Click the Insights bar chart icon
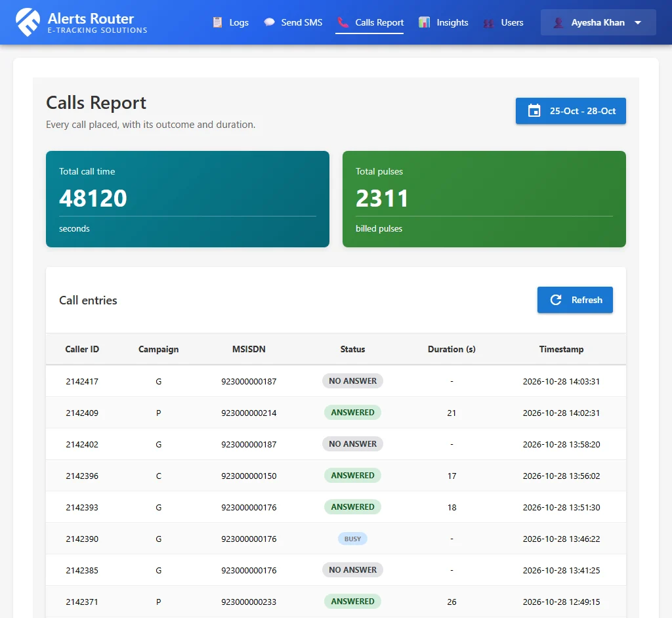The image size is (672, 618). click(x=425, y=22)
